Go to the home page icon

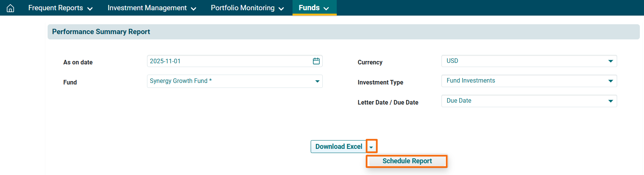pos(11,8)
